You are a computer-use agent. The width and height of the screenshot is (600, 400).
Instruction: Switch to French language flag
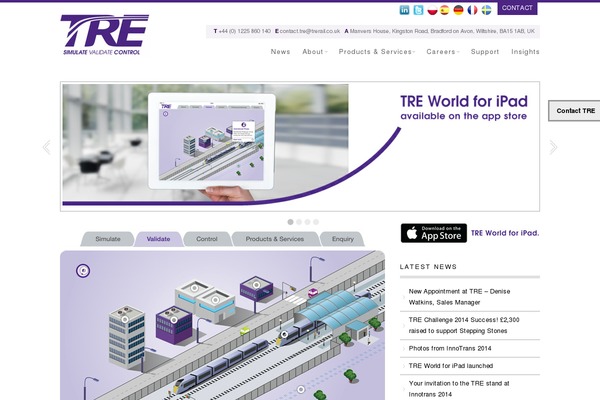(473, 10)
